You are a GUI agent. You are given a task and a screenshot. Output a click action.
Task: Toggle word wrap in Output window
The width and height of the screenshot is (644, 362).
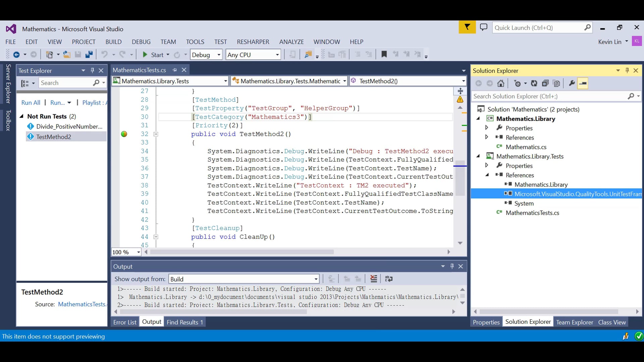tap(389, 279)
